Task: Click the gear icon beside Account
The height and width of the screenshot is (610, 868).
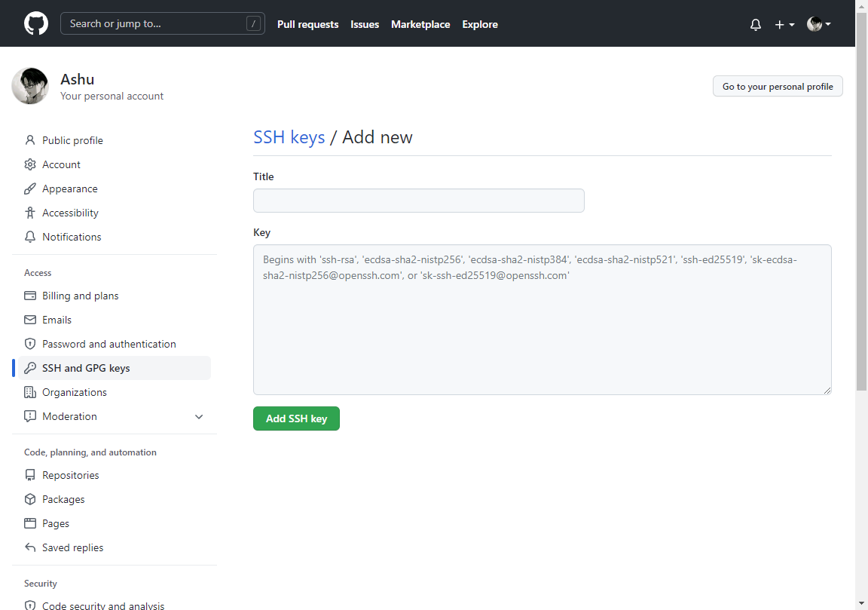Action: click(x=30, y=164)
